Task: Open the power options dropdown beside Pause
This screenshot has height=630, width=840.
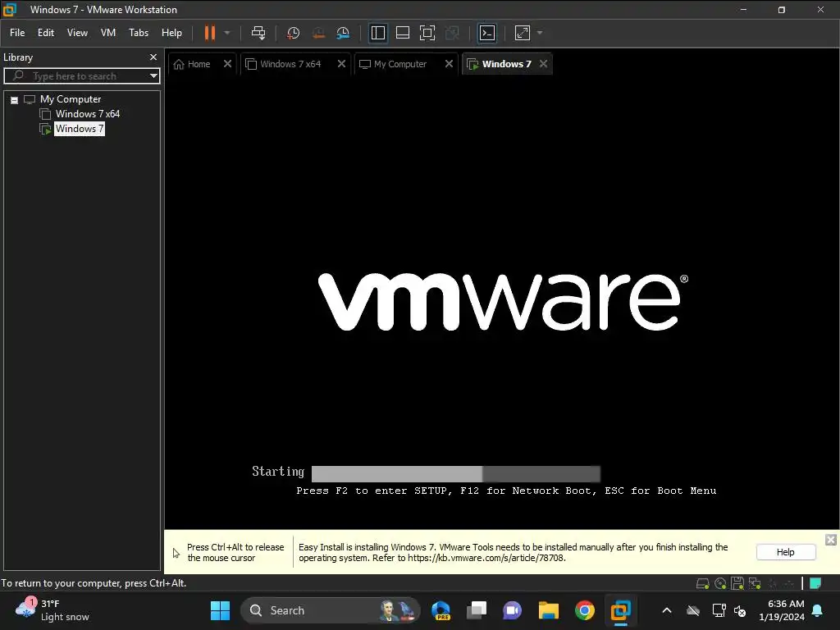Action: point(227,33)
